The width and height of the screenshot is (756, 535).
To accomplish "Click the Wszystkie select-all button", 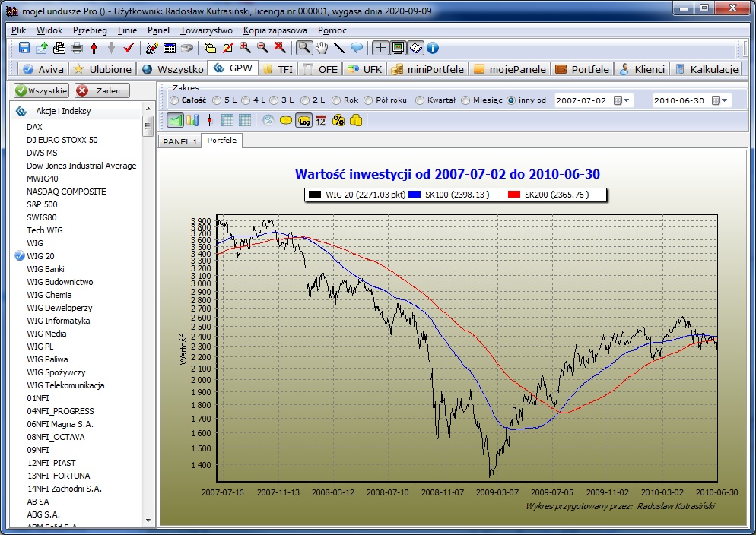I will [41, 90].
